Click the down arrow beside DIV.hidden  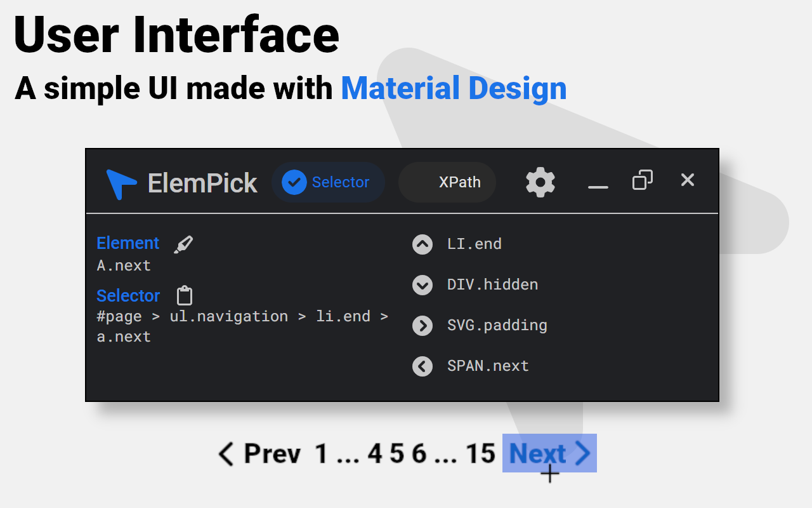pyautogui.click(x=422, y=284)
